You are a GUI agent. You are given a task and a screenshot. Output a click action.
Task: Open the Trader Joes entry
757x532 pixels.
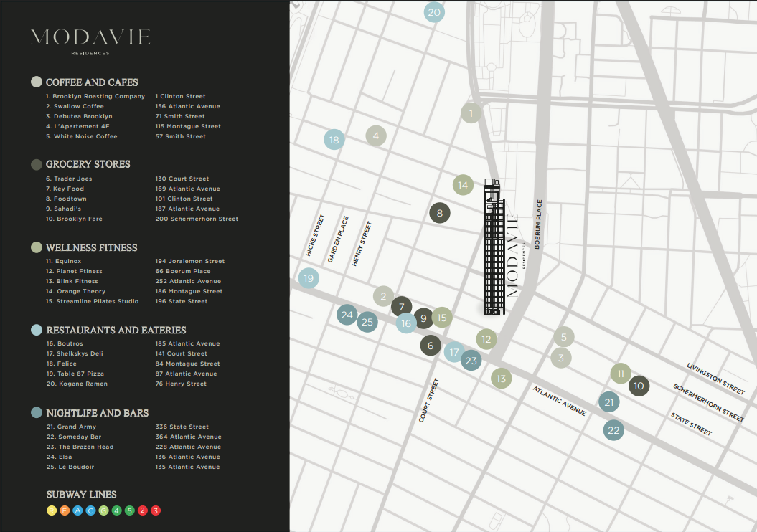pos(69,178)
